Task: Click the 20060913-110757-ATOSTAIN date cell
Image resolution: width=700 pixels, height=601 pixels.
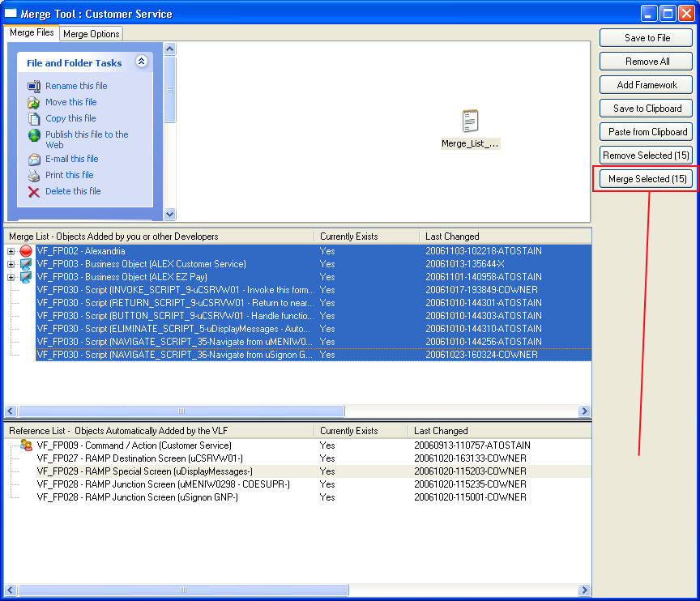Action: [x=472, y=445]
